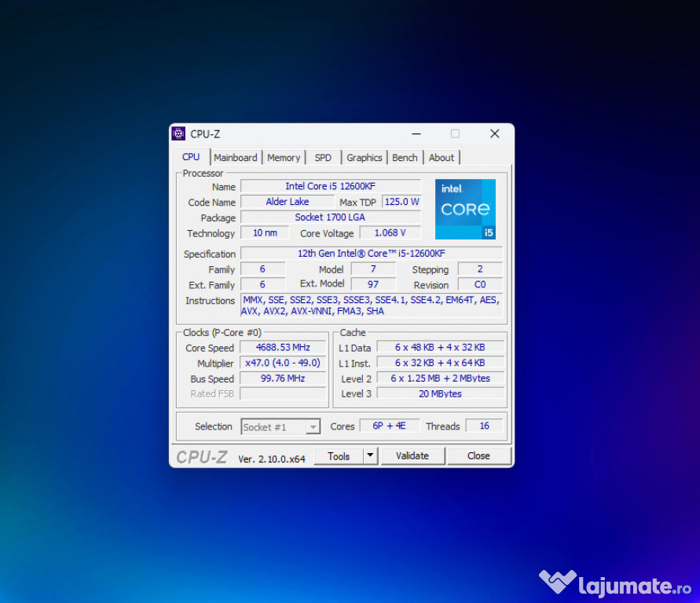Select the SPD tab
This screenshot has width=700, height=603.
(323, 158)
